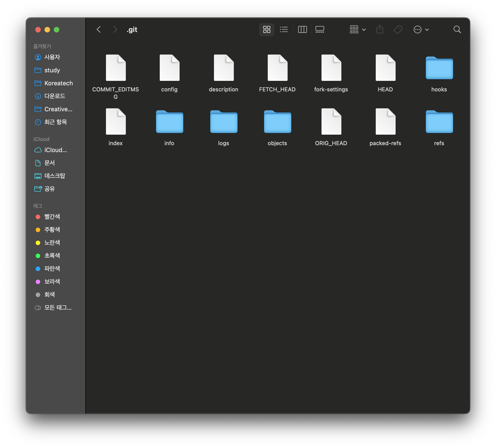Screen dimensions: 496x448
Task: Select the config file
Action: pyautogui.click(x=169, y=68)
